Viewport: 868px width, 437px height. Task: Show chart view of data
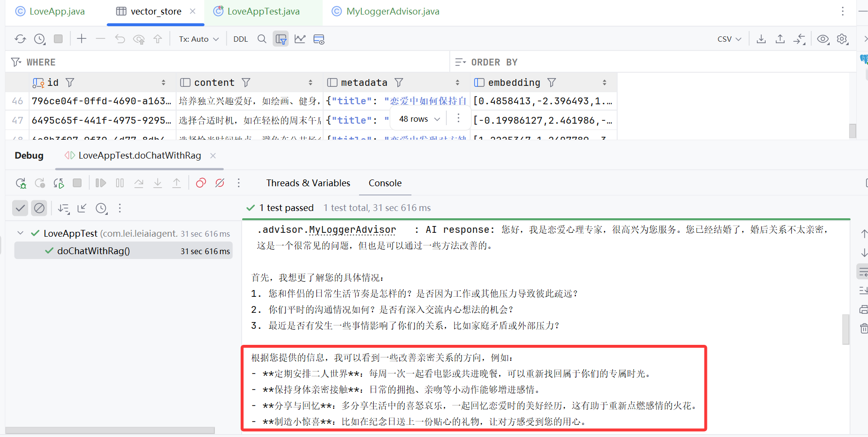300,39
